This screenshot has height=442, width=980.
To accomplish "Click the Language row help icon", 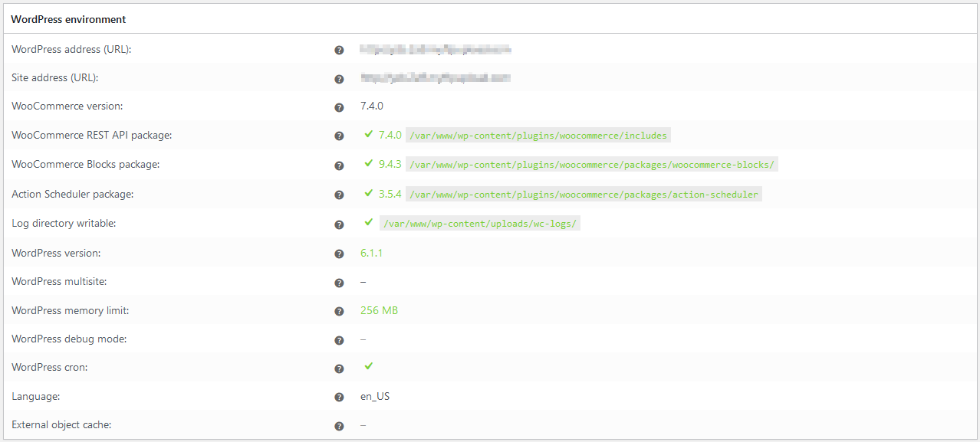I will click(339, 398).
